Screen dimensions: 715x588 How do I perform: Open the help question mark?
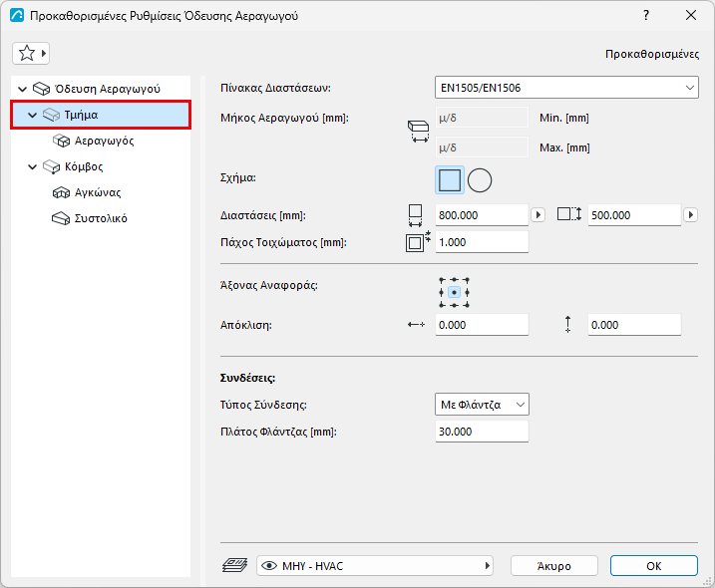click(646, 16)
